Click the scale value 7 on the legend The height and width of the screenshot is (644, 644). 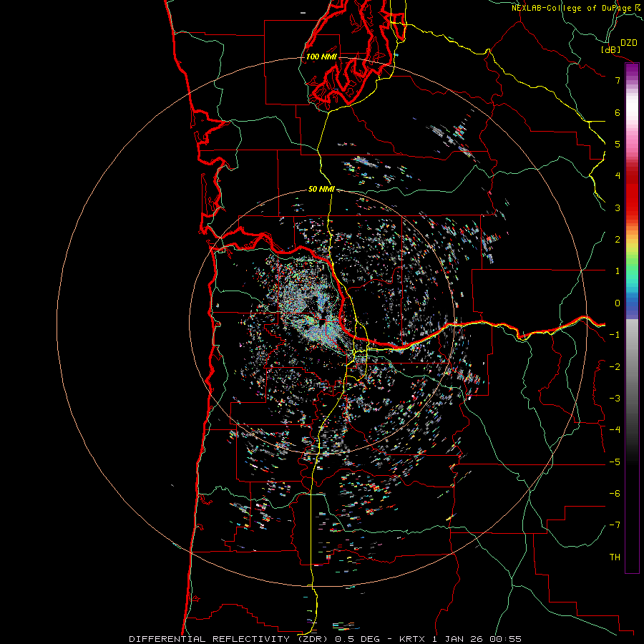coord(618,80)
